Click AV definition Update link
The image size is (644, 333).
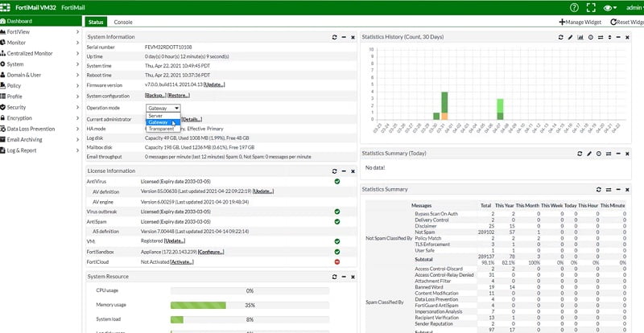263,191
